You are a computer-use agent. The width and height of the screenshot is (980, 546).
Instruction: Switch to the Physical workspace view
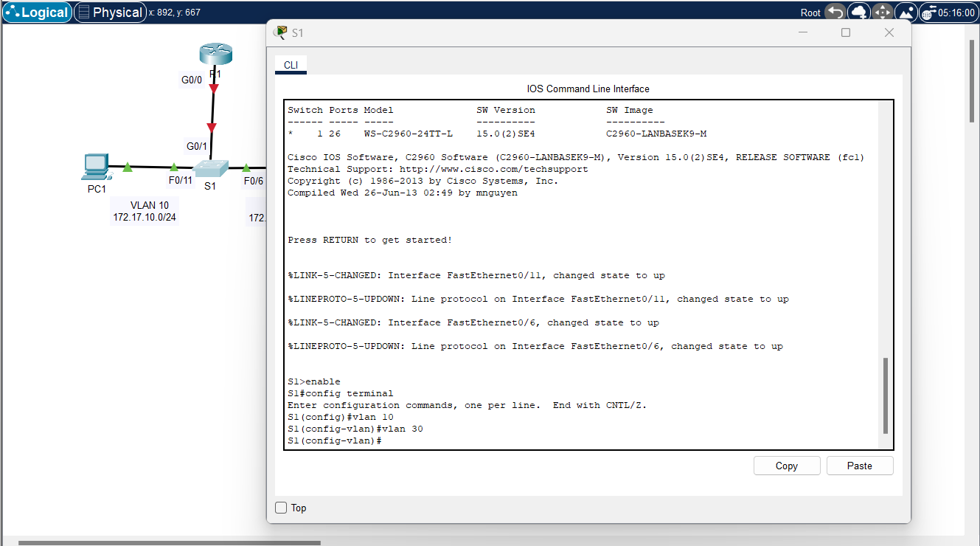point(110,12)
